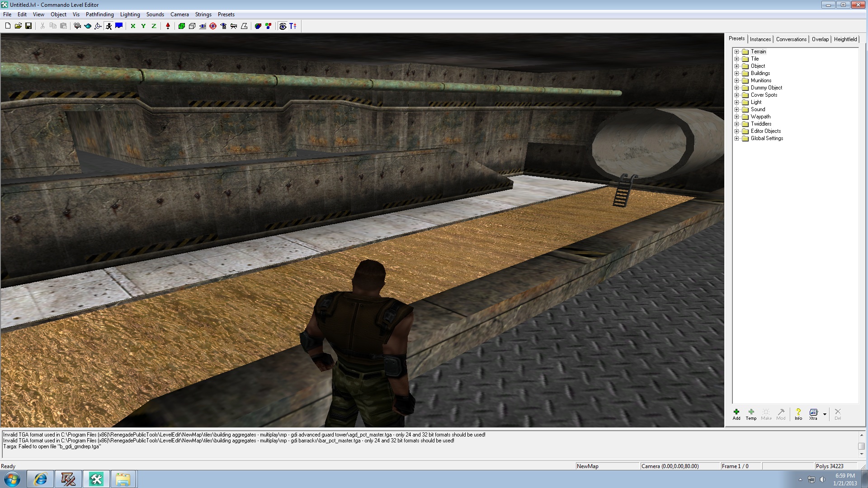The height and width of the screenshot is (488, 868).
Task: Toggle the X axis restriction
Action: pyautogui.click(x=133, y=26)
